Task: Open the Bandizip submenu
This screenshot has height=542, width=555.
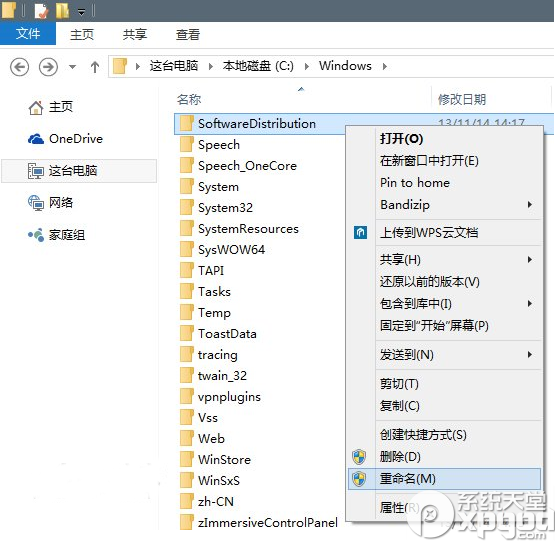Action: 445,205
